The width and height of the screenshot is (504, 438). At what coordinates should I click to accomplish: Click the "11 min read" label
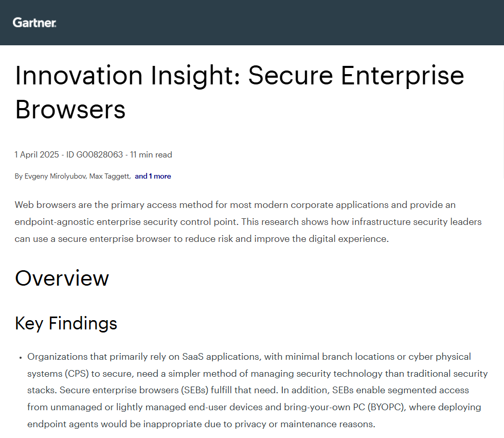[151, 154]
